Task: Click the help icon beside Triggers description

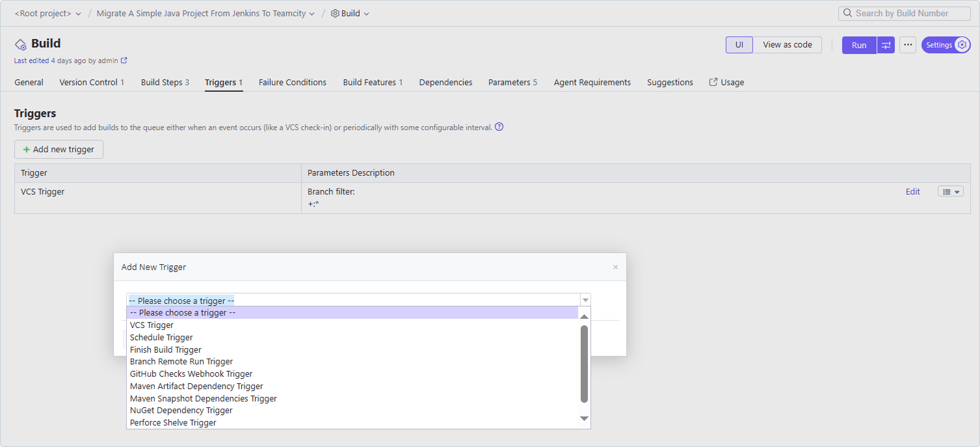Action: (x=499, y=127)
